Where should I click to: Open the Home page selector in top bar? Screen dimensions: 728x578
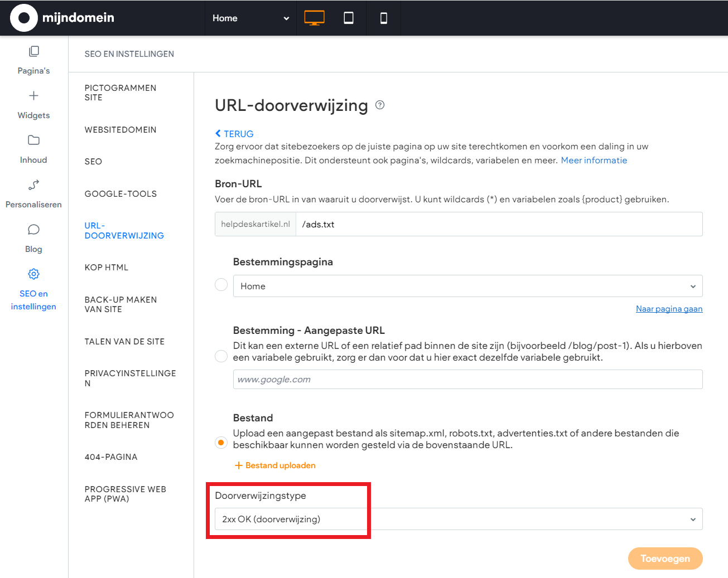click(250, 18)
